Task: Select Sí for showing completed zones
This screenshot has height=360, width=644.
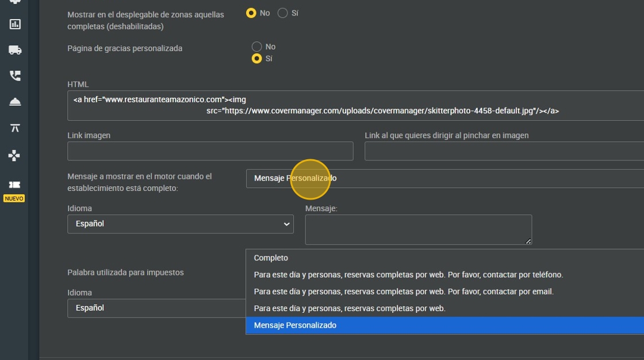Action: point(282,13)
